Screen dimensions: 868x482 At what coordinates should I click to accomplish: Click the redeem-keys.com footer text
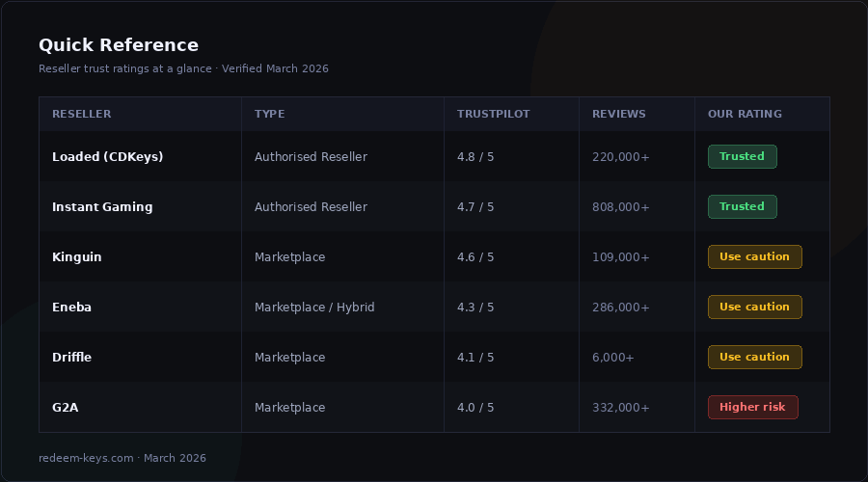[86, 458]
